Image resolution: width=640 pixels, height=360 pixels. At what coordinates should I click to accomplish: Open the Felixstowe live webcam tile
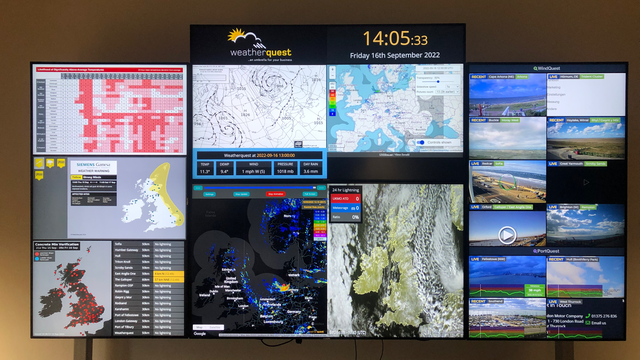point(507,276)
